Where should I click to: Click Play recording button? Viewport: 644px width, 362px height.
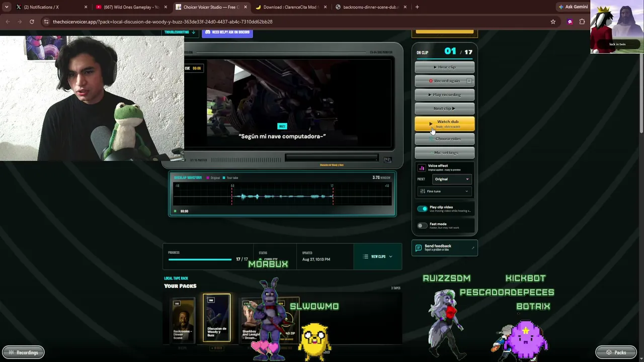tap(444, 95)
